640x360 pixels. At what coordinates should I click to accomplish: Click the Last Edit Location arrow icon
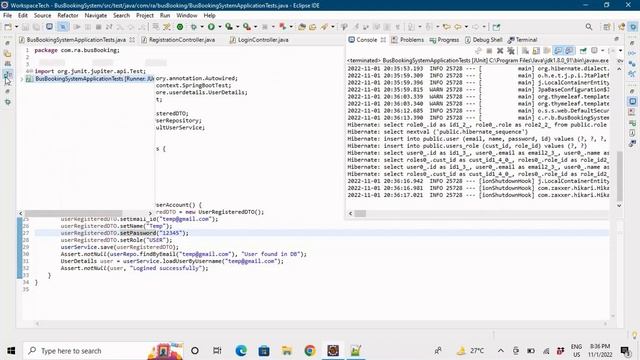447,27
